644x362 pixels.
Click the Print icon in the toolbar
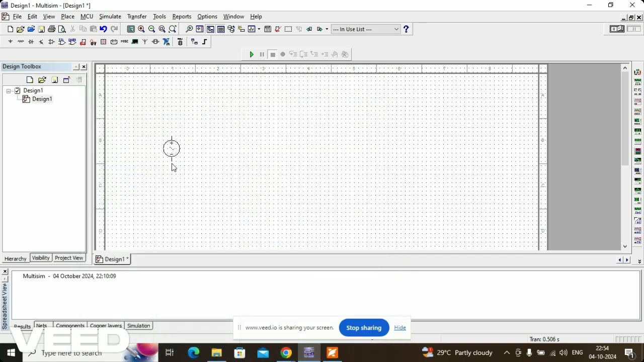[52, 29]
